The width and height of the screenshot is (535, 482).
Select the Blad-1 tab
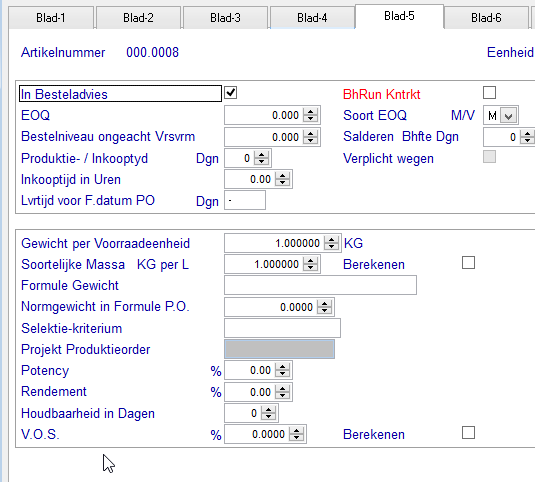click(x=51, y=17)
